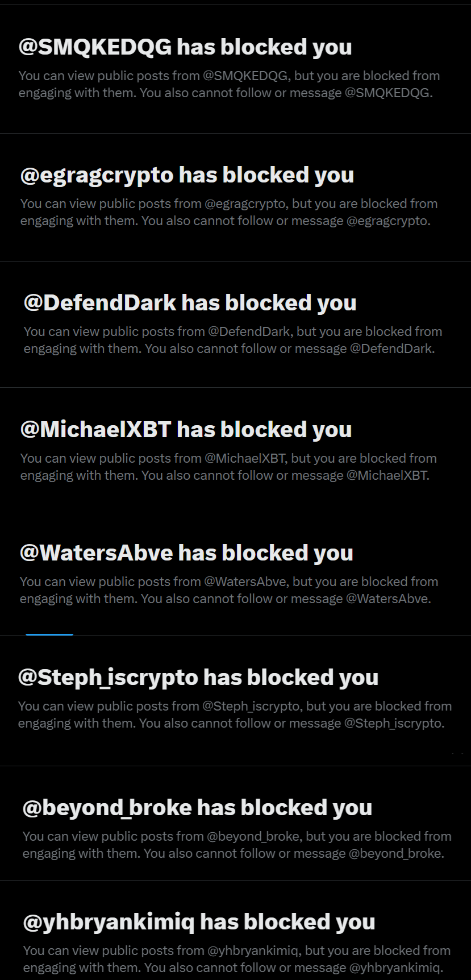The image size is (471, 980).
Task: Select @MichaelXBT mention after 'public posts from'
Action: [x=245, y=459]
